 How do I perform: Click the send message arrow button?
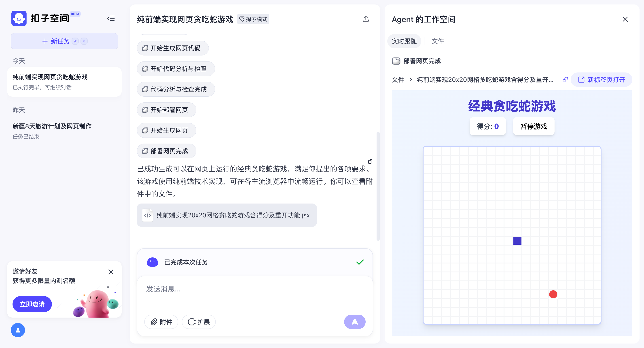[x=354, y=322]
